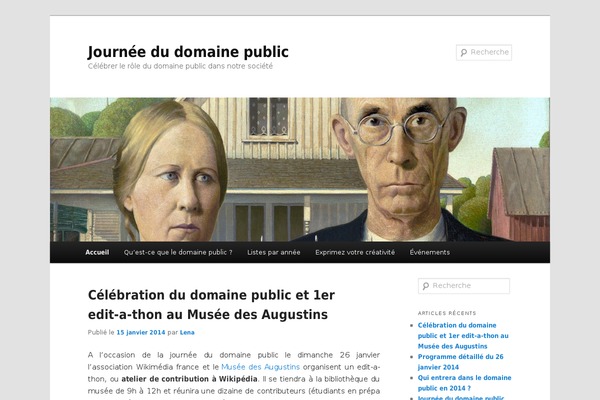Click the sidebar Recherche search field
The height and width of the screenshot is (400, 600).
(464, 286)
